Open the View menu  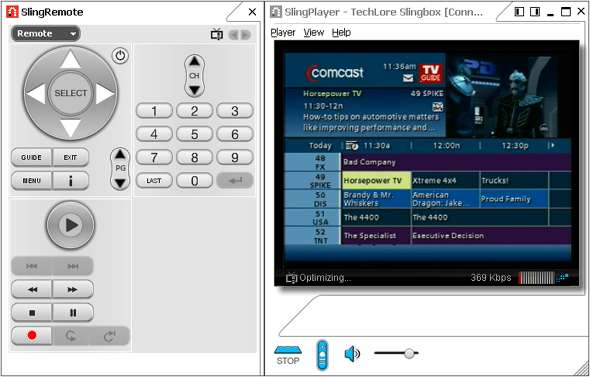click(x=314, y=33)
